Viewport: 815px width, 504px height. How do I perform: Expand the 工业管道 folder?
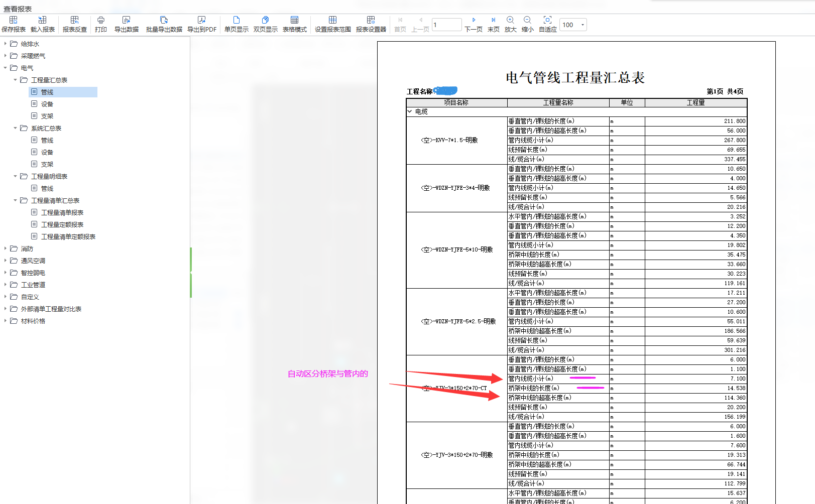[6, 285]
